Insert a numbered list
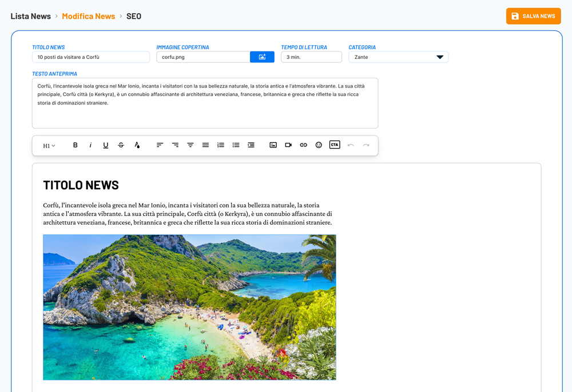 pos(221,145)
